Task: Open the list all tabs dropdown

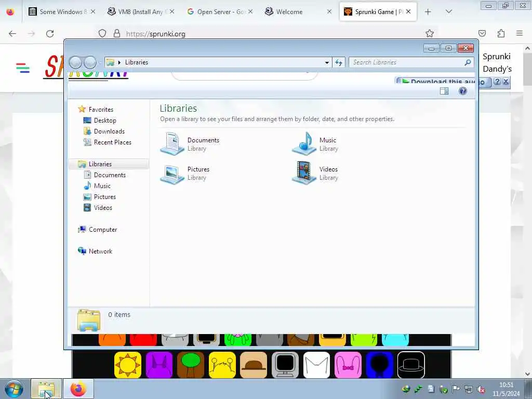Action: [x=449, y=12]
